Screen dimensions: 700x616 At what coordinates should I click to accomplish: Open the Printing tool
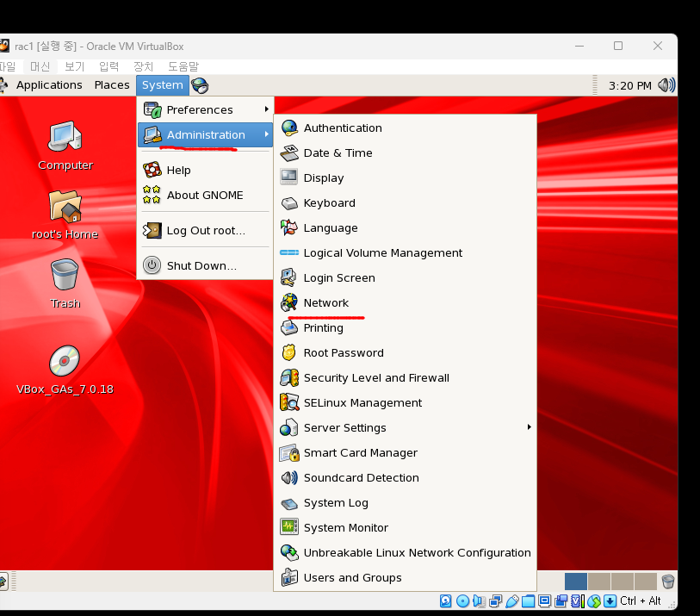pyautogui.click(x=405, y=328)
